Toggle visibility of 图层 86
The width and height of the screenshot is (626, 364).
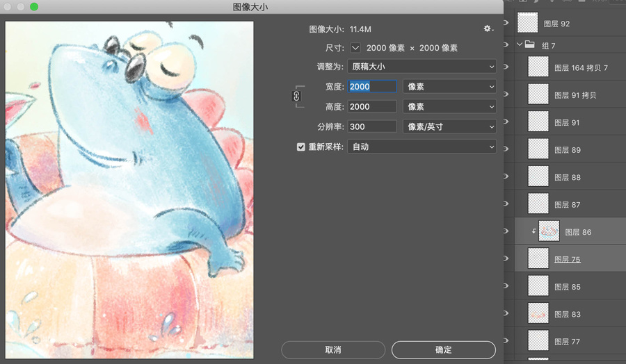point(506,231)
